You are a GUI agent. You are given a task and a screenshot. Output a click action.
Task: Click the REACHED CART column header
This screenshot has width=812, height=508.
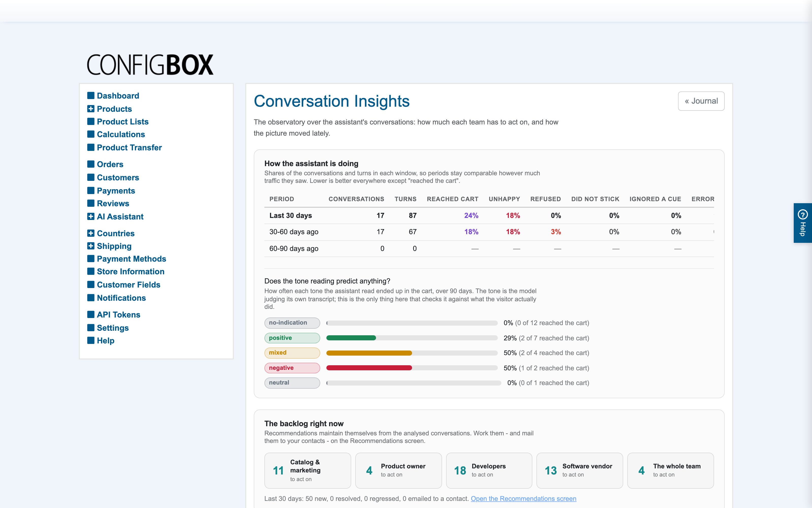pyautogui.click(x=452, y=199)
